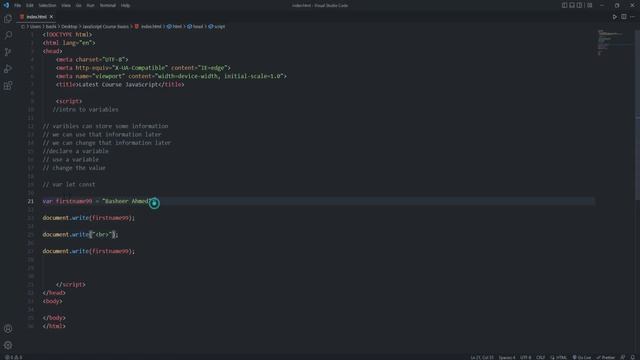Click the Run Code play icon
This screenshot has height=360, width=640.
pos(615,17)
